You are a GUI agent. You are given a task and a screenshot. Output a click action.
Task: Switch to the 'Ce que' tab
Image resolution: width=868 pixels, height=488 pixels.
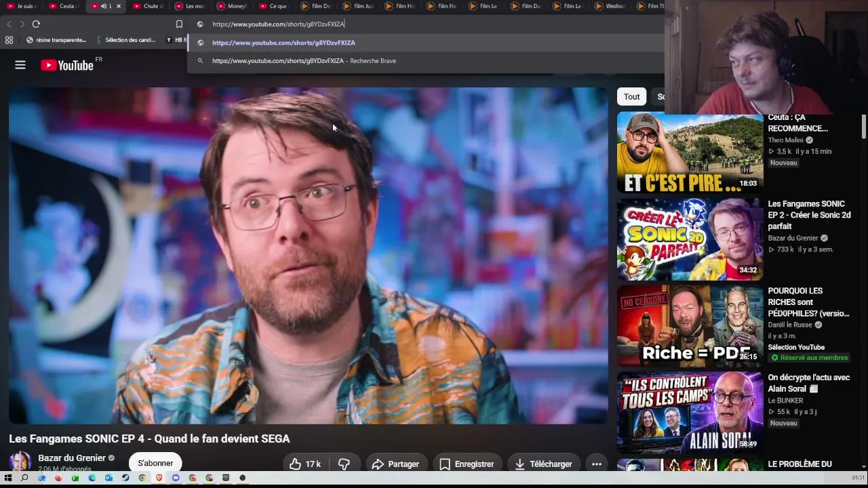[x=275, y=6]
